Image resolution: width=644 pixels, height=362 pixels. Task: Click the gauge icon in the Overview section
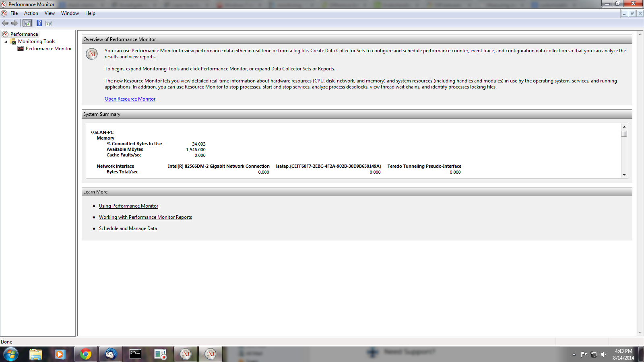coord(92,53)
